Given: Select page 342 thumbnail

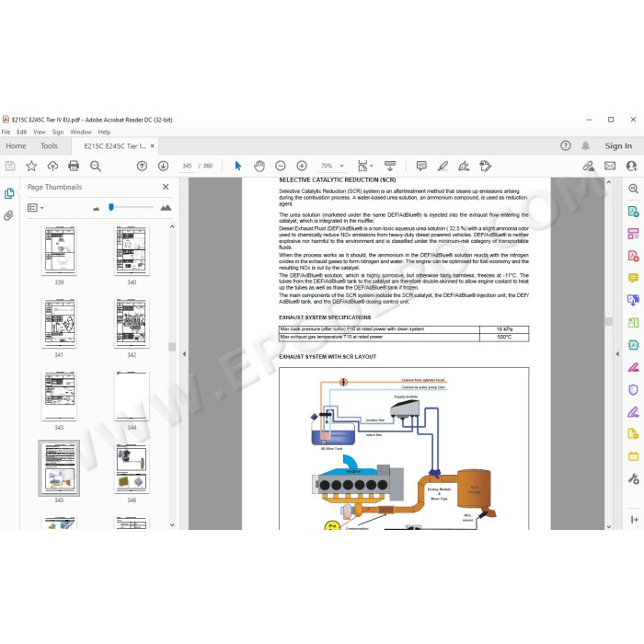Looking at the screenshot, I should pyautogui.click(x=132, y=323).
